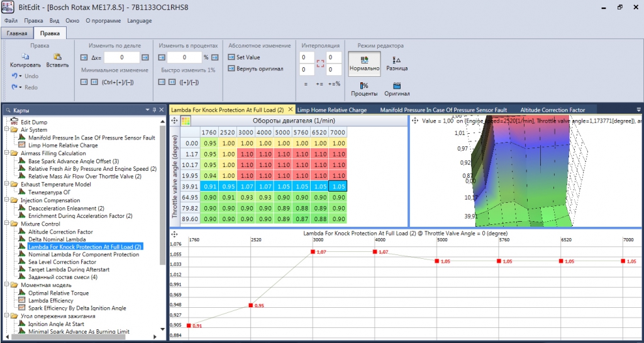The height and width of the screenshot is (343, 644).
Task: Select the '=' interpolation mode
Action: (x=306, y=84)
